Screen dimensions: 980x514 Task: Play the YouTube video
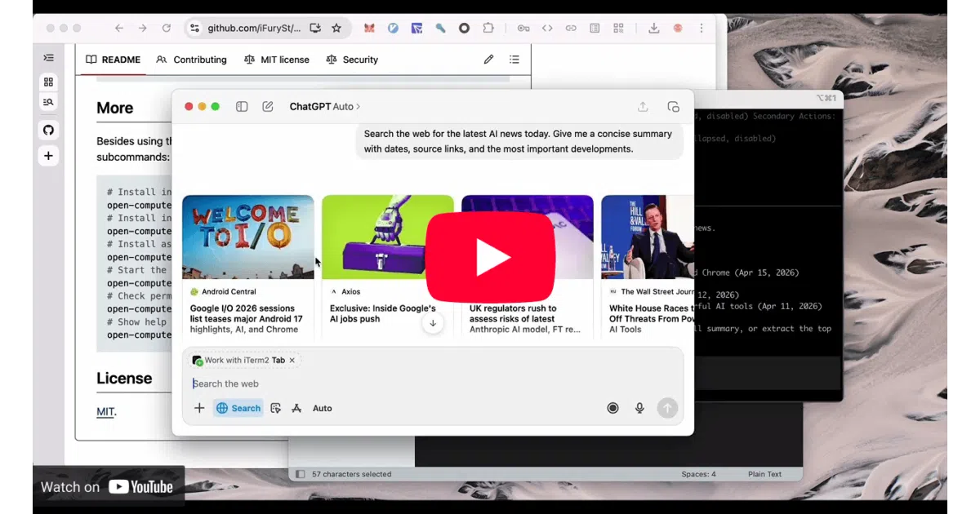(490, 257)
